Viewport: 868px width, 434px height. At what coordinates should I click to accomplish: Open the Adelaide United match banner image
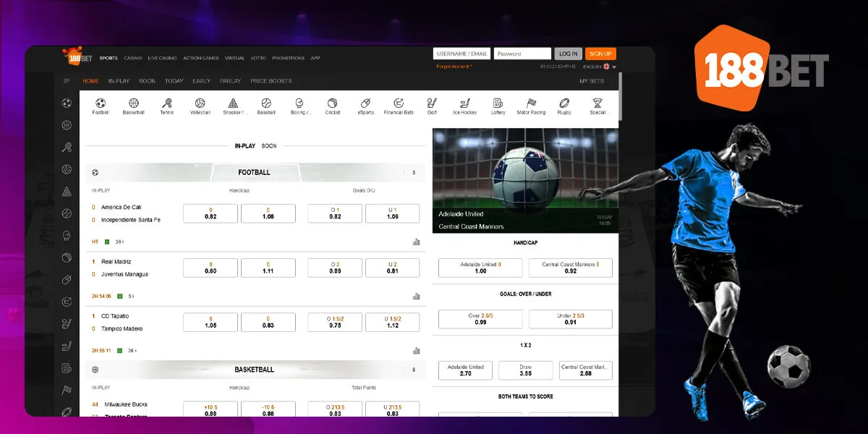point(526,181)
